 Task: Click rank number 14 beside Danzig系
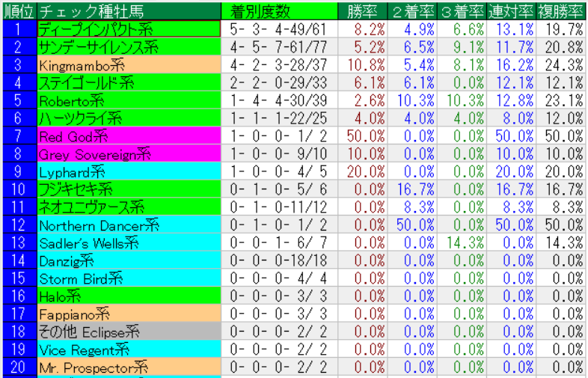[x=18, y=260]
